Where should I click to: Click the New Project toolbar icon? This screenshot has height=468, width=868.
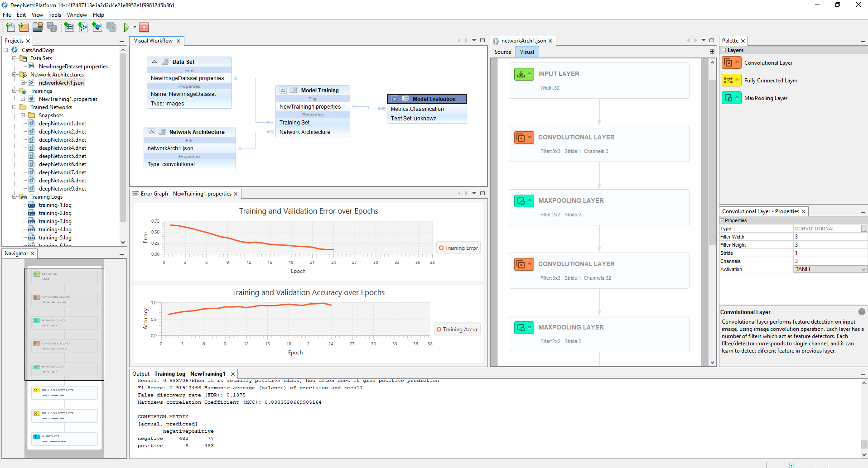coord(24,27)
